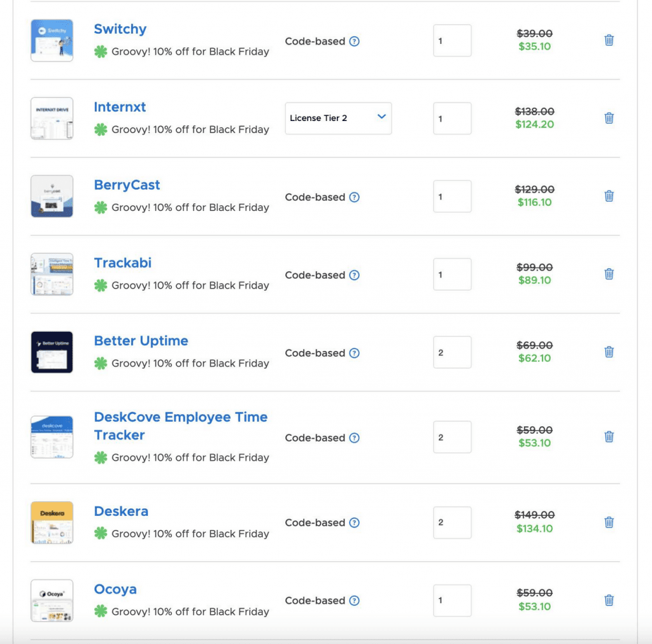Open Code-based help icon for Switchy
The height and width of the screenshot is (644, 652).
click(x=354, y=41)
